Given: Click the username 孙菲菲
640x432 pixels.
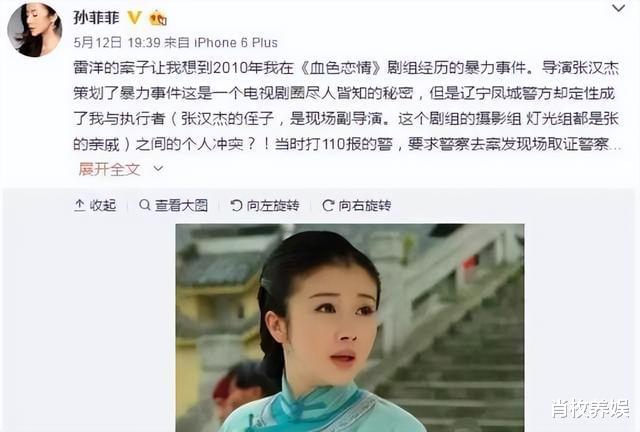Looking at the screenshot, I should [96, 18].
